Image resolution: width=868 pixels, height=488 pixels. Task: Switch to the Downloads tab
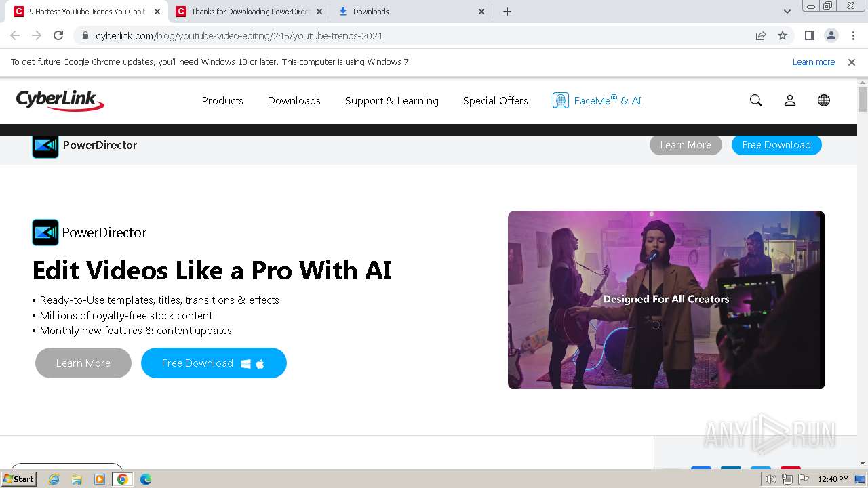coord(412,12)
